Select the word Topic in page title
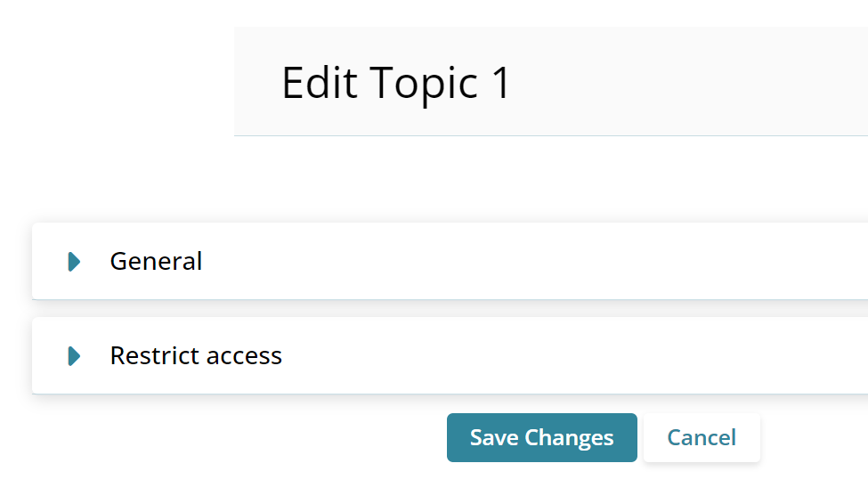Screen dimensions: 868x504 (x=424, y=83)
